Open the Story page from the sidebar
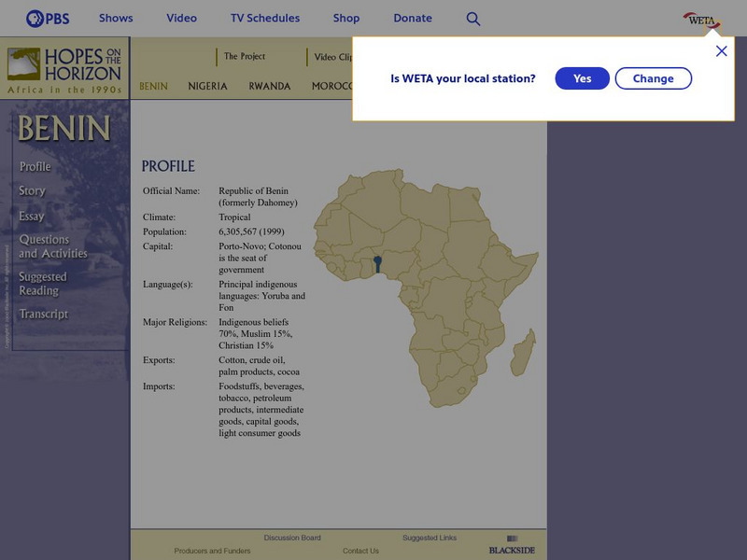This screenshot has height=560, width=747. click(x=32, y=190)
